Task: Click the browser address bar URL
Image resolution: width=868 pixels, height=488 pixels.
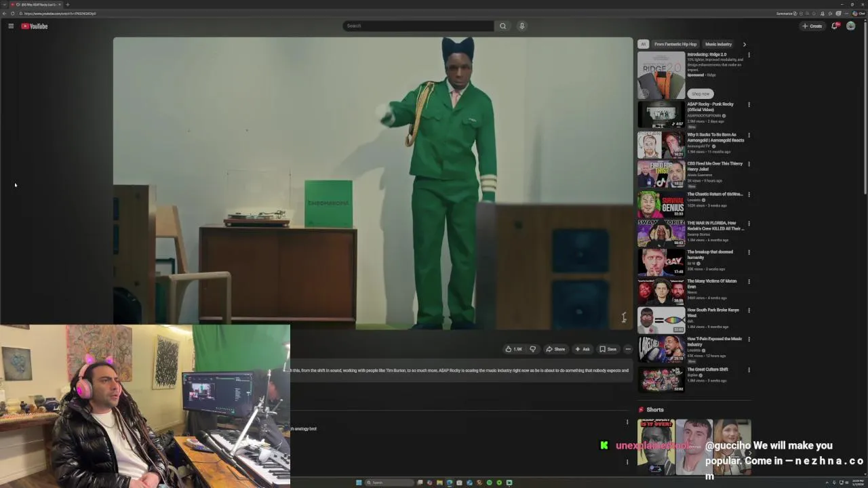Action: pyautogui.click(x=60, y=14)
